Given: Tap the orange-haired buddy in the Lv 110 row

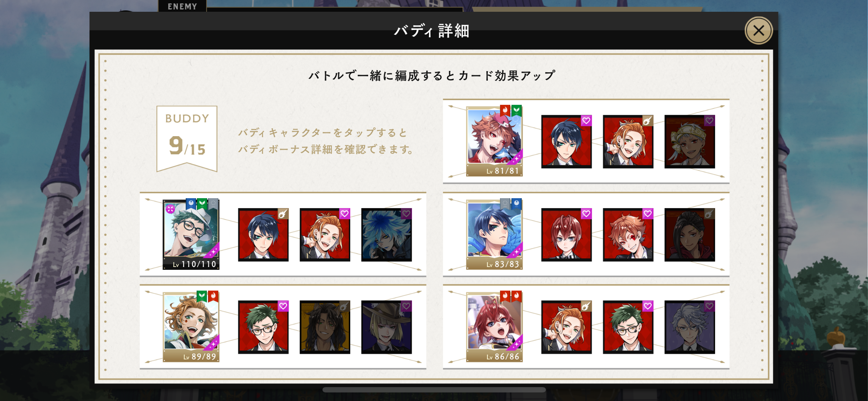Looking at the screenshot, I should coord(325,235).
